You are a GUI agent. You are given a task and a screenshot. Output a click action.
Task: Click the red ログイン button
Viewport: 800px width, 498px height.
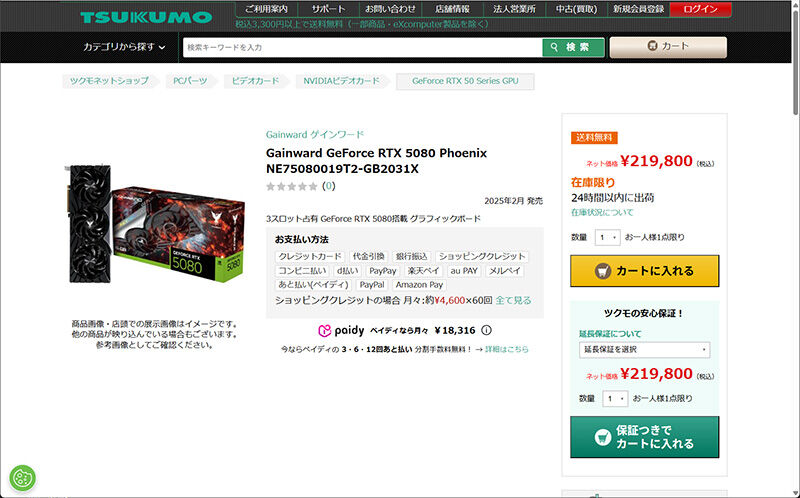[701, 9]
